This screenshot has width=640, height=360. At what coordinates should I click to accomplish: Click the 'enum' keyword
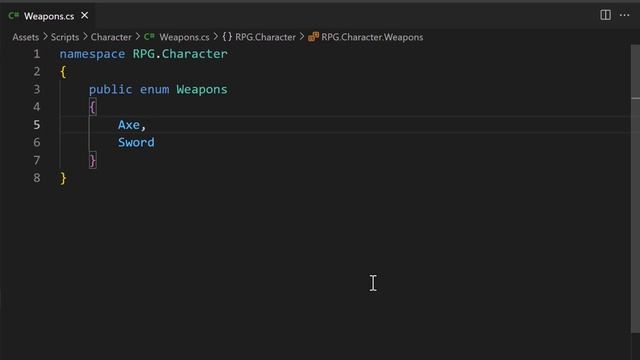pyautogui.click(x=154, y=90)
